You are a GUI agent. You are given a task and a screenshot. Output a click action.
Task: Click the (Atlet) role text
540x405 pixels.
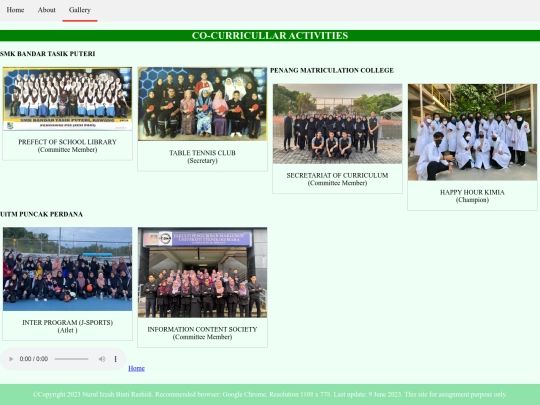[x=68, y=331]
